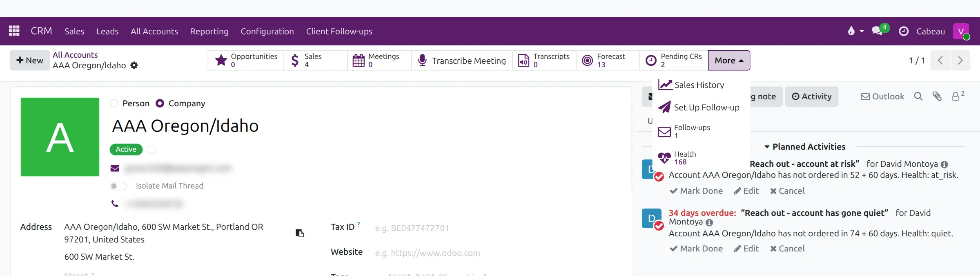Mark Done the account at risk activity

point(696,191)
